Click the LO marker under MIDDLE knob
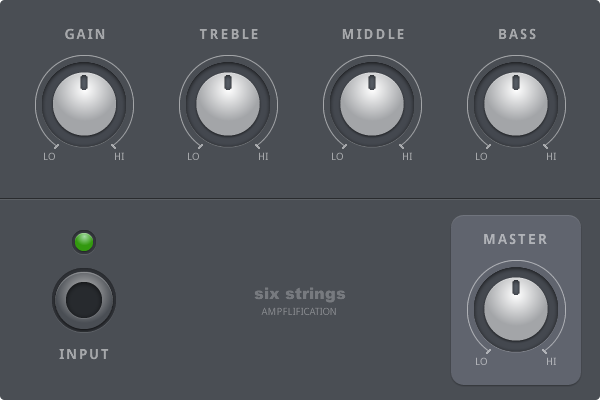Screen dimensions: 600x400 coord(337,157)
